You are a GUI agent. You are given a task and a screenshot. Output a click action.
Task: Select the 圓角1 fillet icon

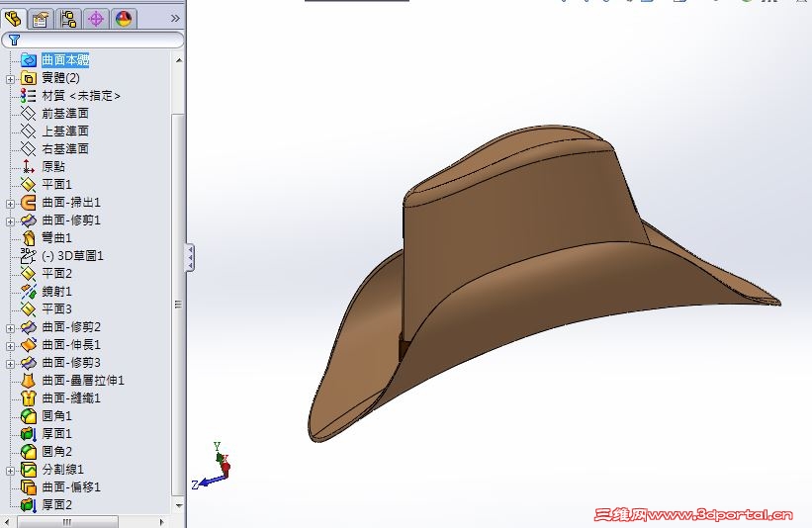tap(28, 415)
